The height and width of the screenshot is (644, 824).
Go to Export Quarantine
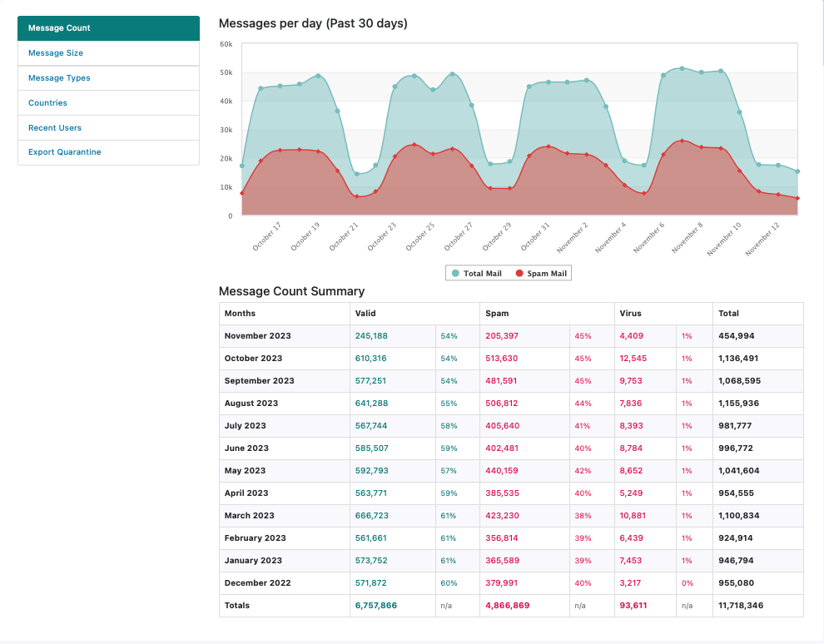click(x=108, y=152)
